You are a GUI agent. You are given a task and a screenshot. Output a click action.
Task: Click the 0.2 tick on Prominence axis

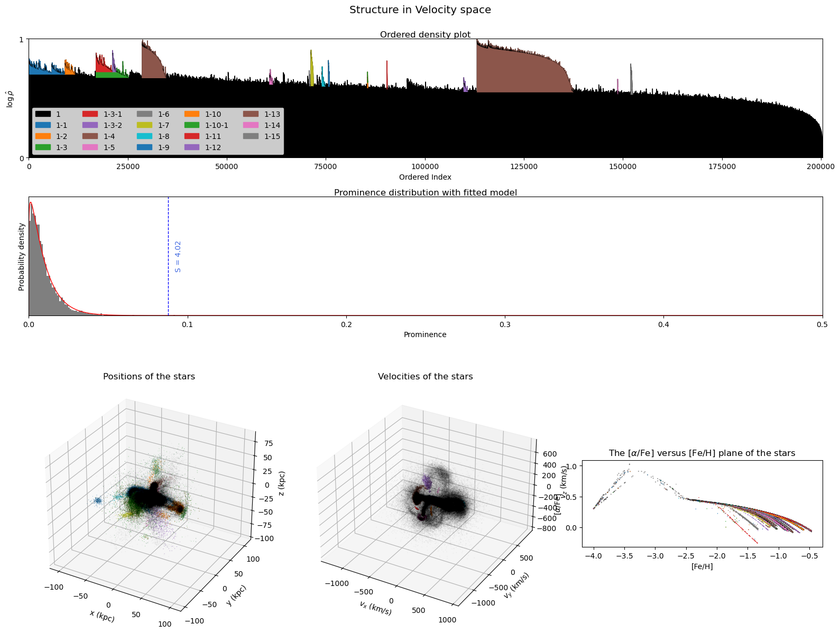346,324
